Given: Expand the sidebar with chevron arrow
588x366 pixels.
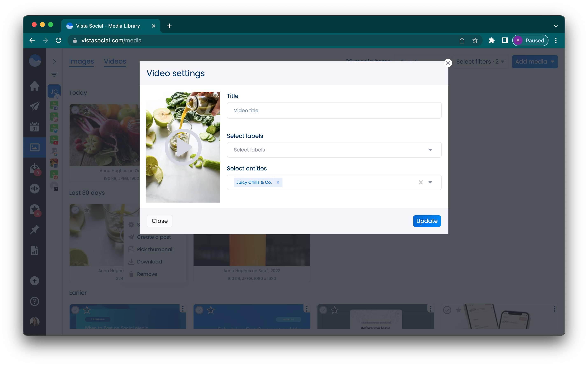Looking at the screenshot, I should [55, 62].
